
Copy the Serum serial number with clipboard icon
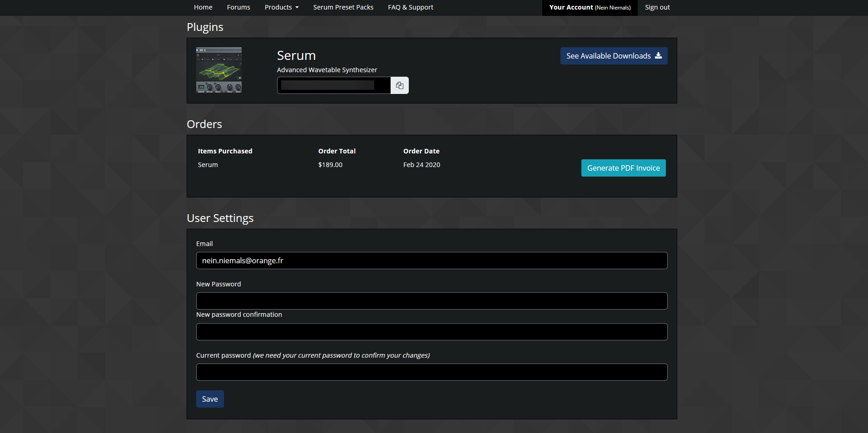coord(400,85)
